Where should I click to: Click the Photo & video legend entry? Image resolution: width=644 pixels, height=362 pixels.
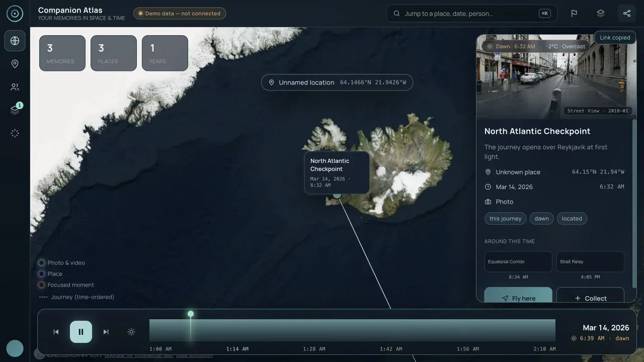click(62, 263)
